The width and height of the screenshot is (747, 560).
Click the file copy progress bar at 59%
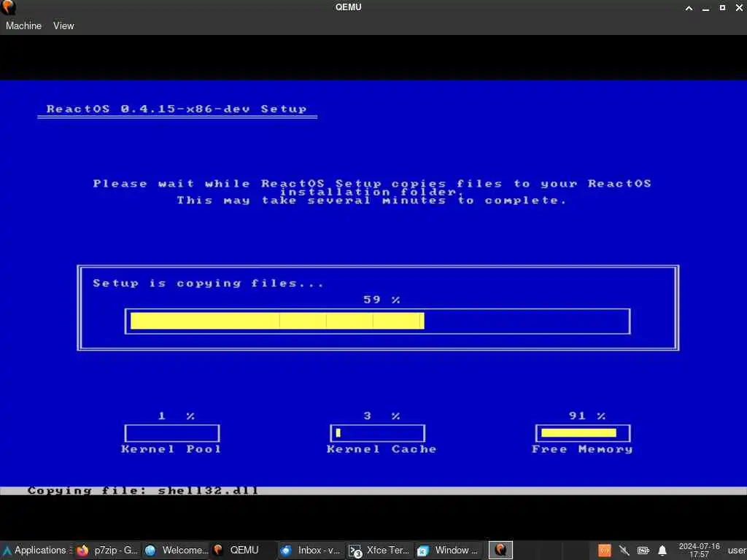377,322
